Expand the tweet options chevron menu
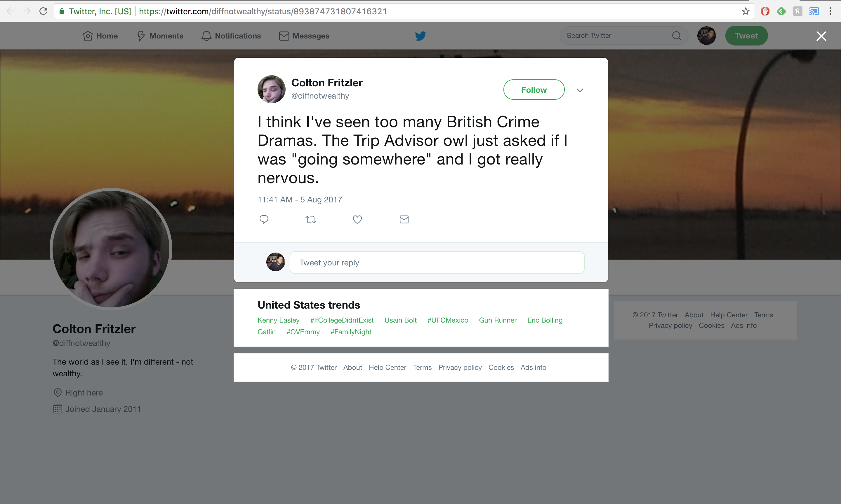 [580, 90]
